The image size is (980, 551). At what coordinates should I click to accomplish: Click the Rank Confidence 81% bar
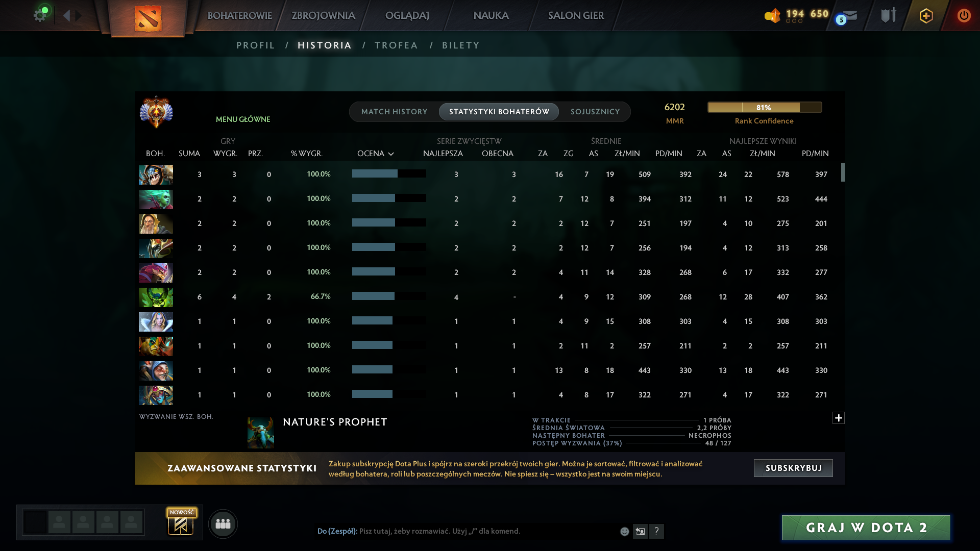click(765, 107)
